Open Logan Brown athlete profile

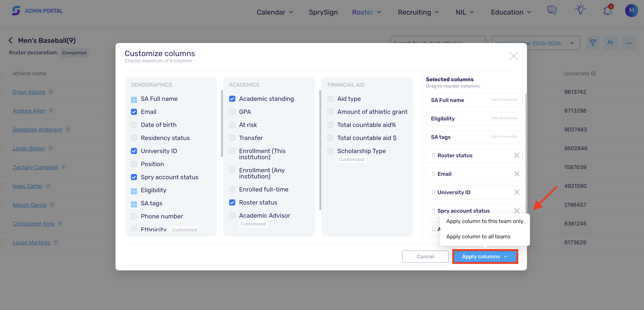29,148
